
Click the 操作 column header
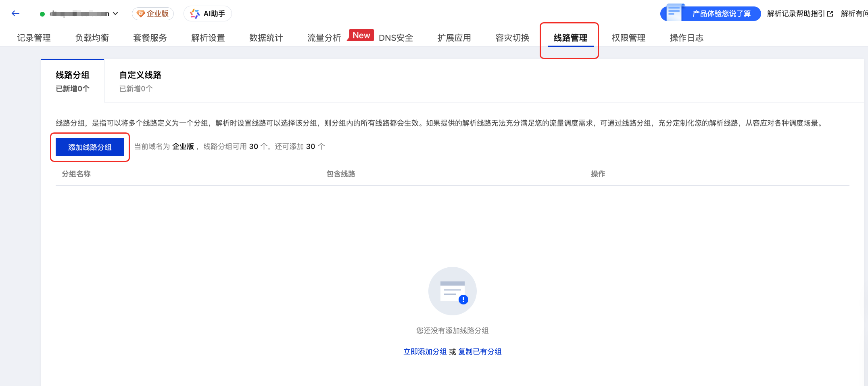tap(598, 174)
